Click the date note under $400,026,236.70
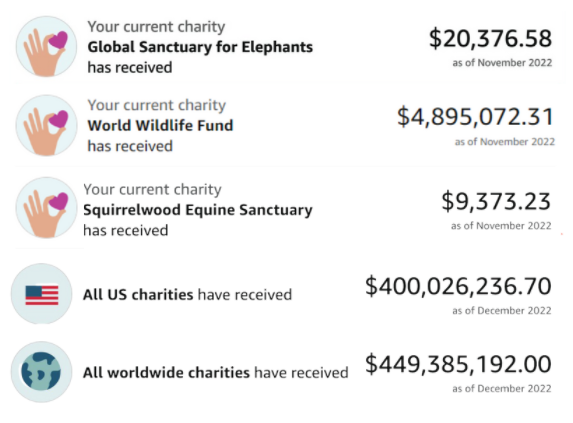Viewport: 573px width, 423px height. [502, 310]
